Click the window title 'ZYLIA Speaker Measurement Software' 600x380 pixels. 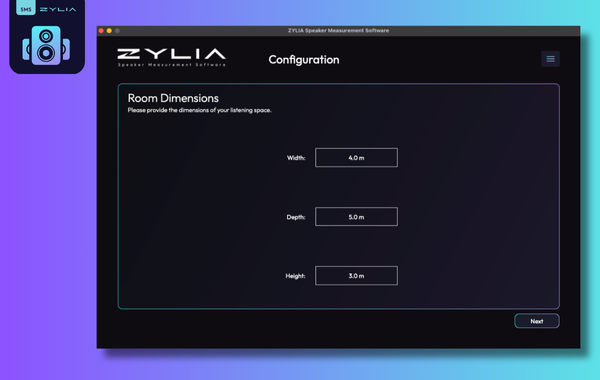click(338, 31)
